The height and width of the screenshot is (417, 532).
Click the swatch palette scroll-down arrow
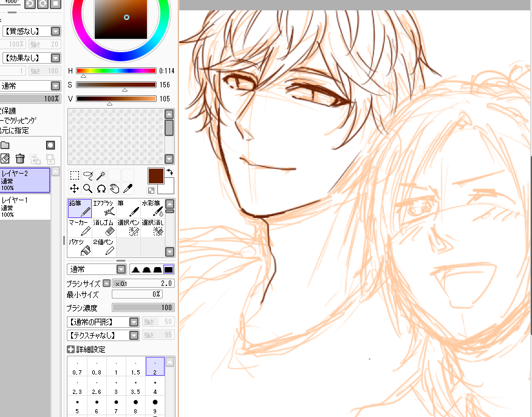(169, 158)
